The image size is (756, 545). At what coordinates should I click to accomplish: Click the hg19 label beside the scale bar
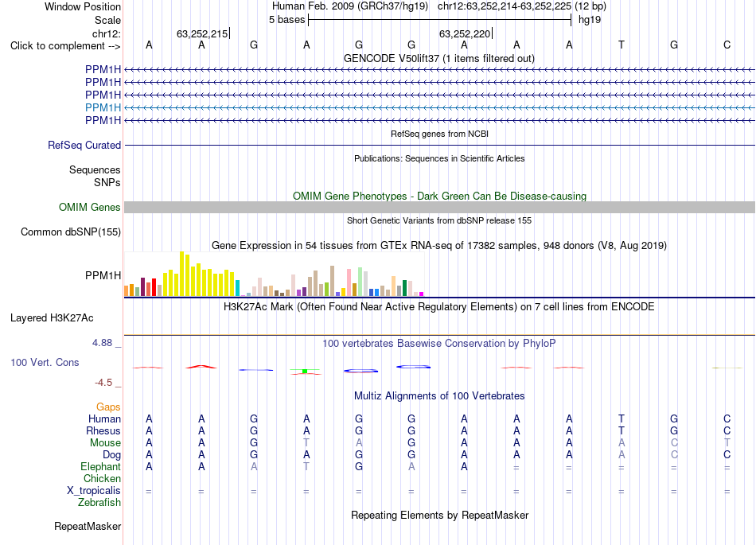tap(589, 20)
